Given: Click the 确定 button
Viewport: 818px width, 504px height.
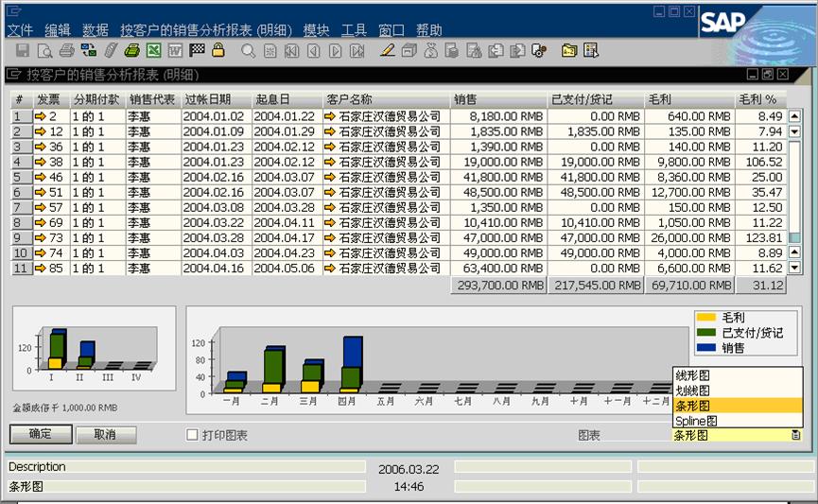Looking at the screenshot, I should click(x=41, y=434).
